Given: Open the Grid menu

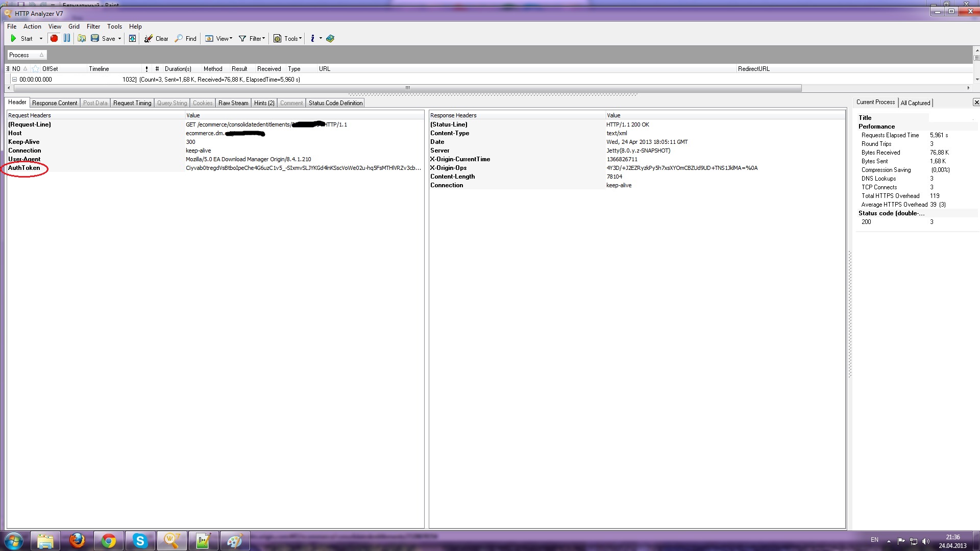Looking at the screenshot, I should pos(74,27).
